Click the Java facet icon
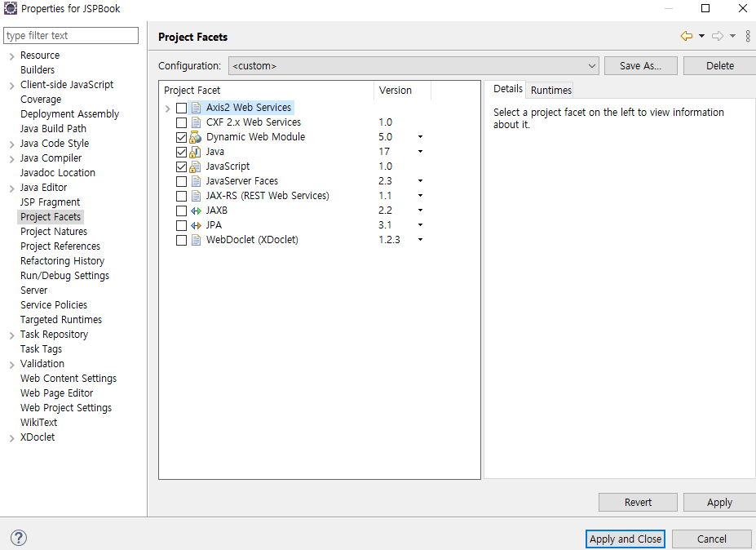Image resolution: width=756 pixels, height=550 pixels. pyautogui.click(x=195, y=152)
